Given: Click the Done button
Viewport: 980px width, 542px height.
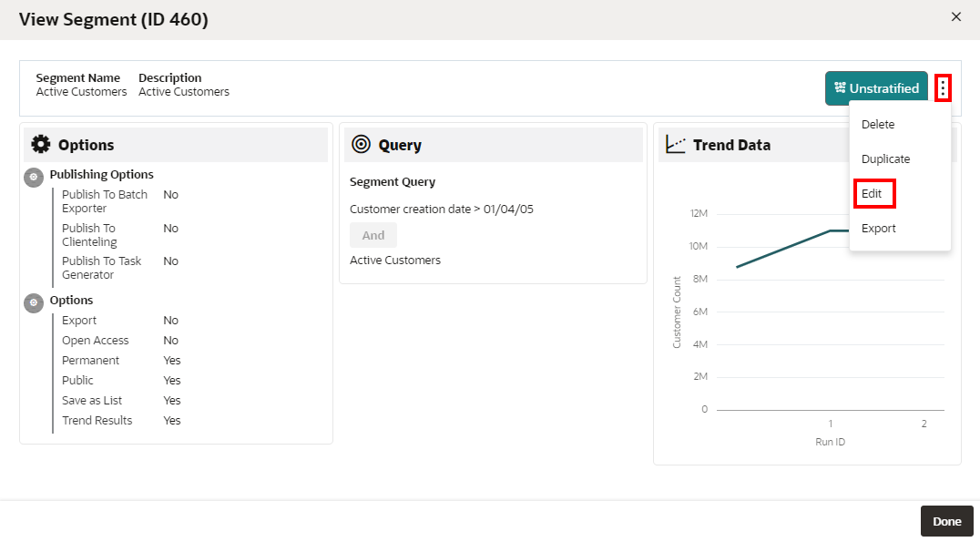Looking at the screenshot, I should 946,521.
